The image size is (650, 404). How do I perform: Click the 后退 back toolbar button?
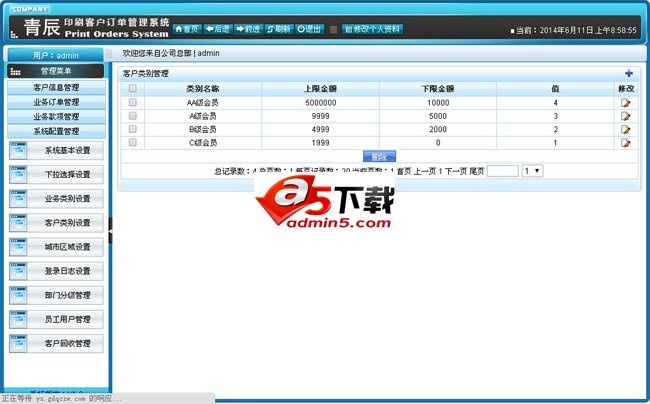coord(218,29)
